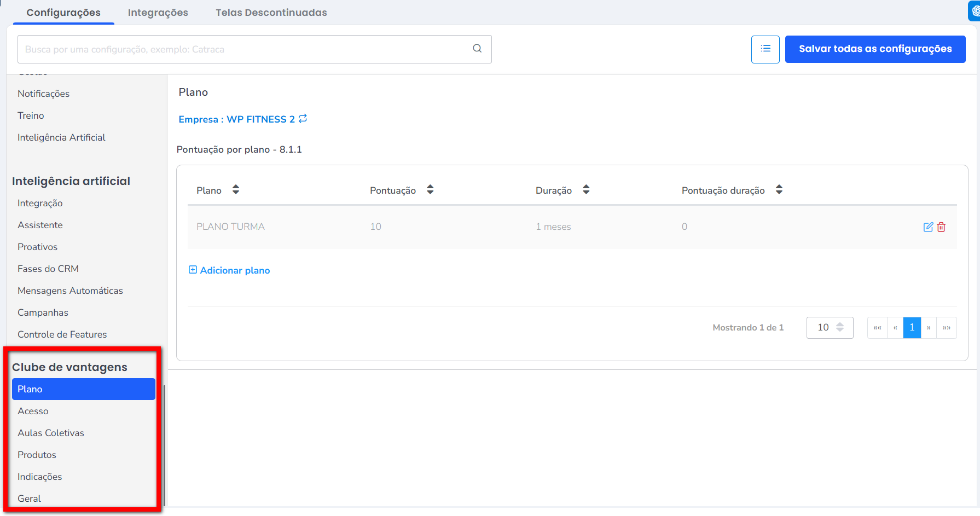Open the list view icon button
This screenshot has height=516, width=980.
[765, 49]
